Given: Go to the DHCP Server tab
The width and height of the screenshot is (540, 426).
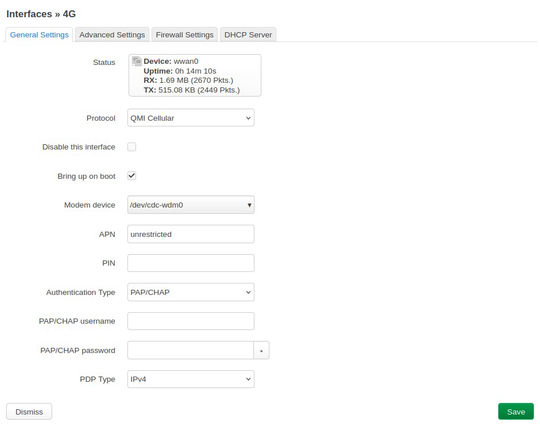Looking at the screenshot, I should coord(248,35).
